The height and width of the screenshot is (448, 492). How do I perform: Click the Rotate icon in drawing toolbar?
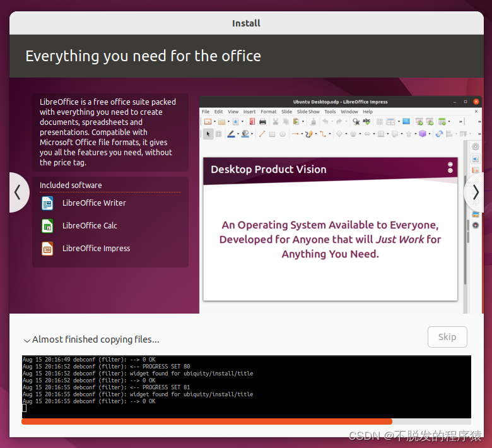coord(439,134)
